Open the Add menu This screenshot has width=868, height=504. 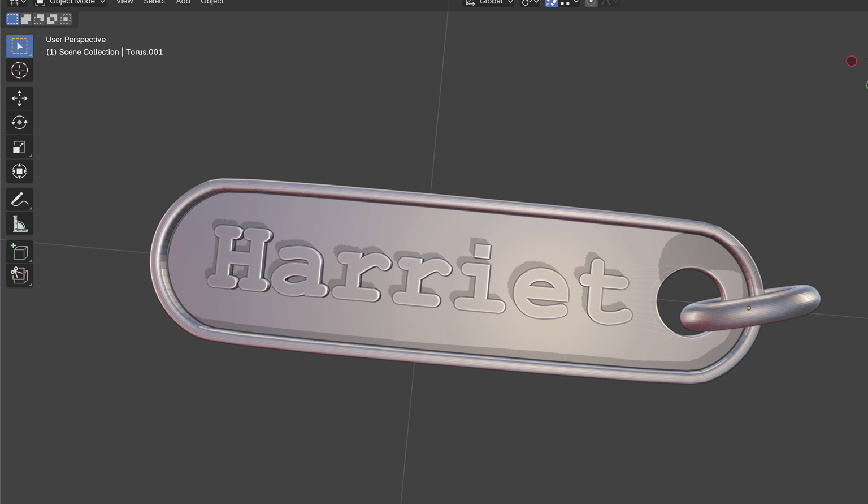(x=183, y=2)
